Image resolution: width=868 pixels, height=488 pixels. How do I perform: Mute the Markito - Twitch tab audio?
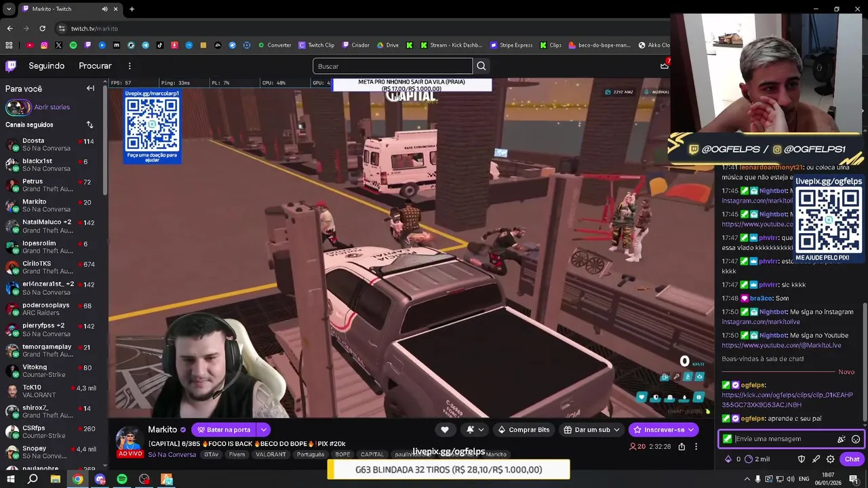click(x=104, y=9)
